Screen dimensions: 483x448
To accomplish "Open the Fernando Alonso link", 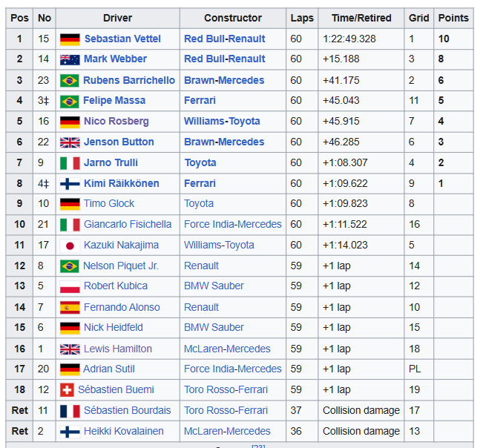I will tap(122, 307).
